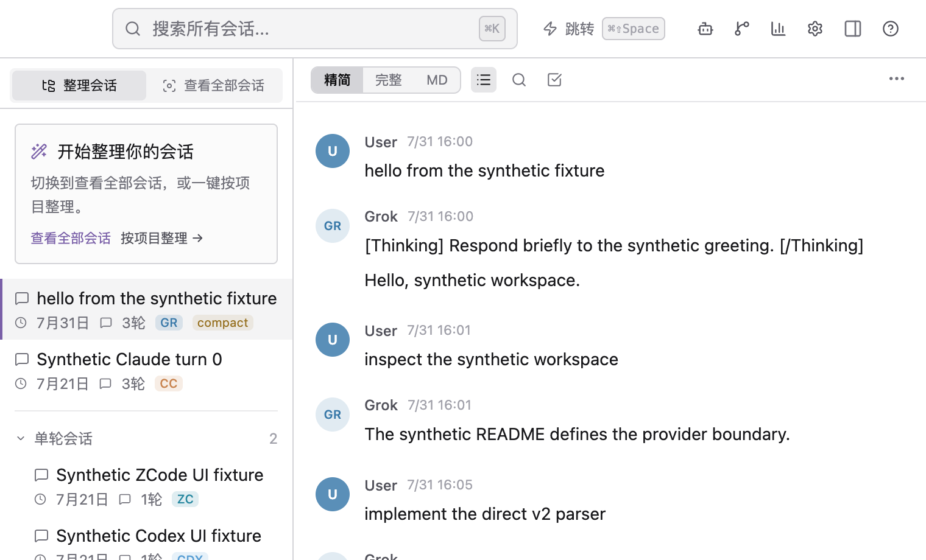Screen dimensions: 926x560
Task: Click the CC provider badge
Action: (x=169, y=383)
